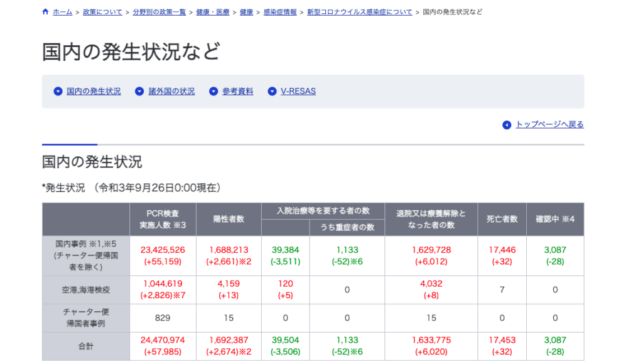Return via the トップページへ戻る link

coord(549,124)
